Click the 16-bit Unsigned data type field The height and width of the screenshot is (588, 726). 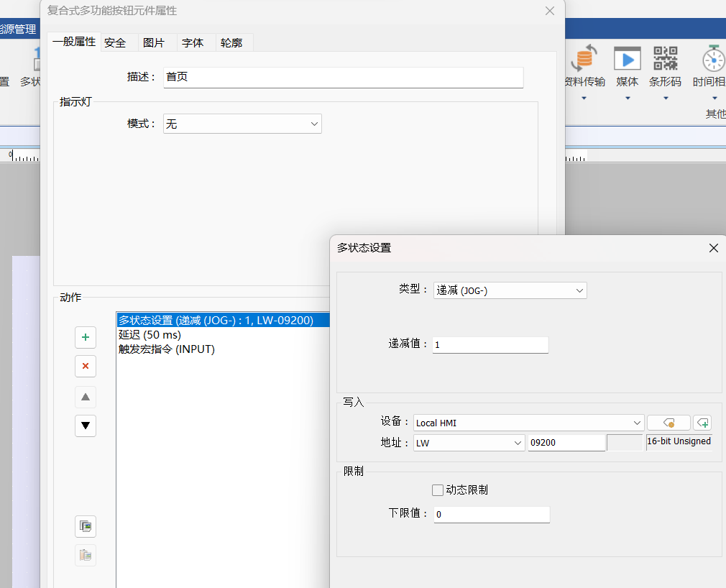coord(679,441)
